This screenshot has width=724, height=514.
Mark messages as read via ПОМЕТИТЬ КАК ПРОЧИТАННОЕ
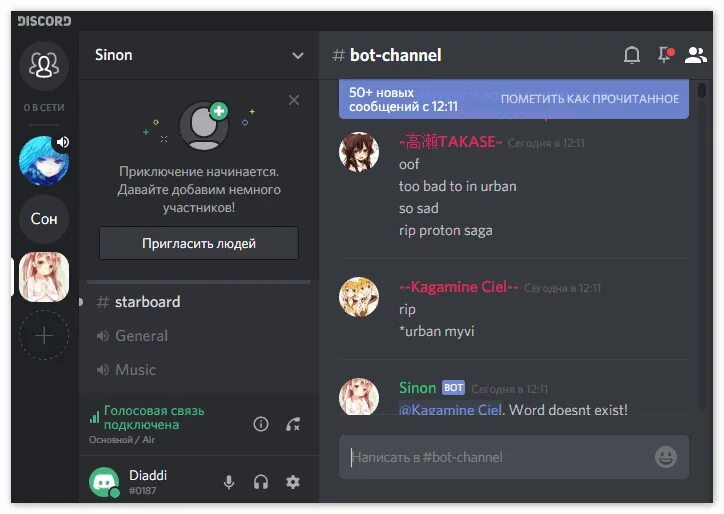tap(590, 99)
